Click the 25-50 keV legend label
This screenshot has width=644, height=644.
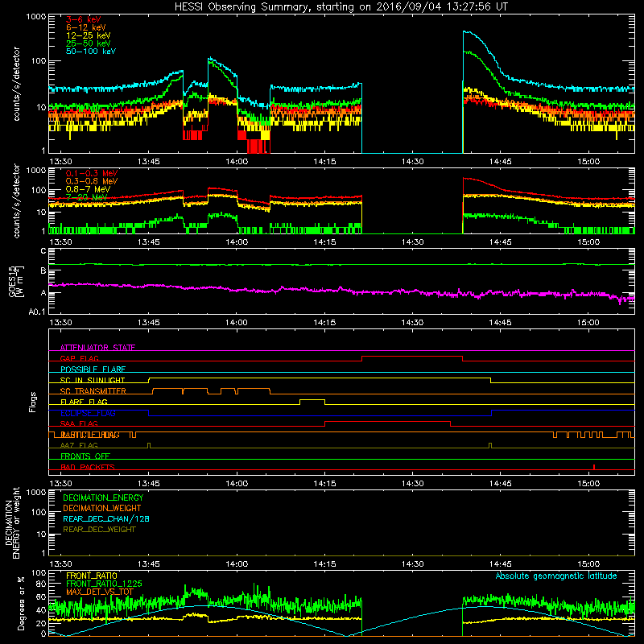[x=89, y=43]
